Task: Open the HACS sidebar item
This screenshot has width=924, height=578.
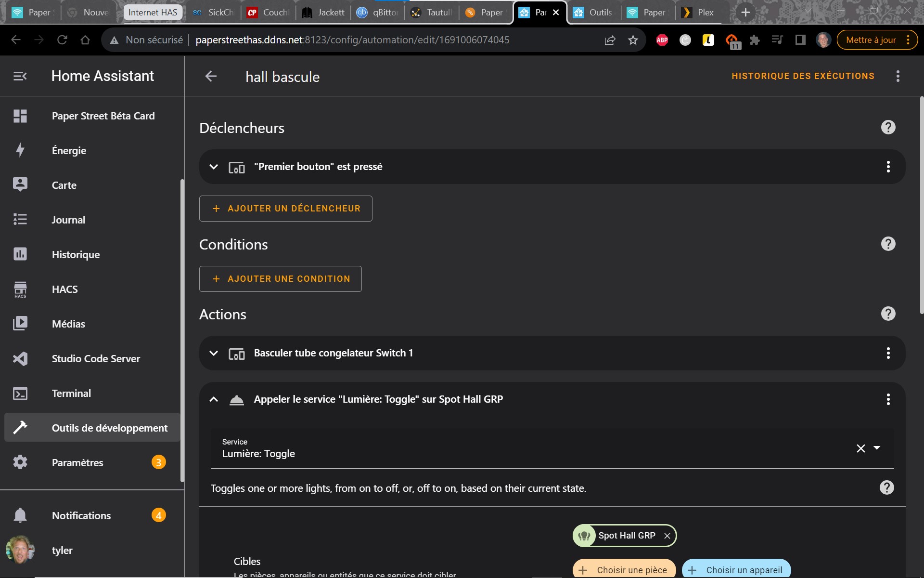Action: click(x=91, y=289)
